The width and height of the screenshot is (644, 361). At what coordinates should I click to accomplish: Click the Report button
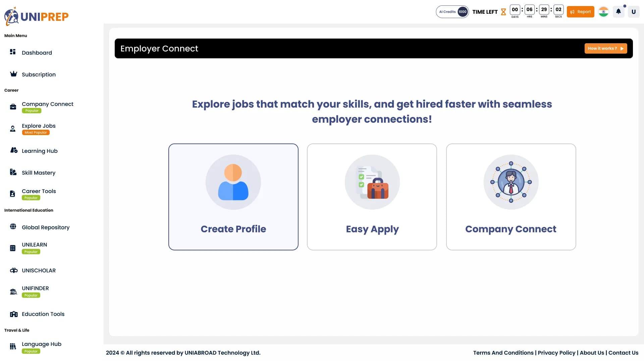pos(580,12)
